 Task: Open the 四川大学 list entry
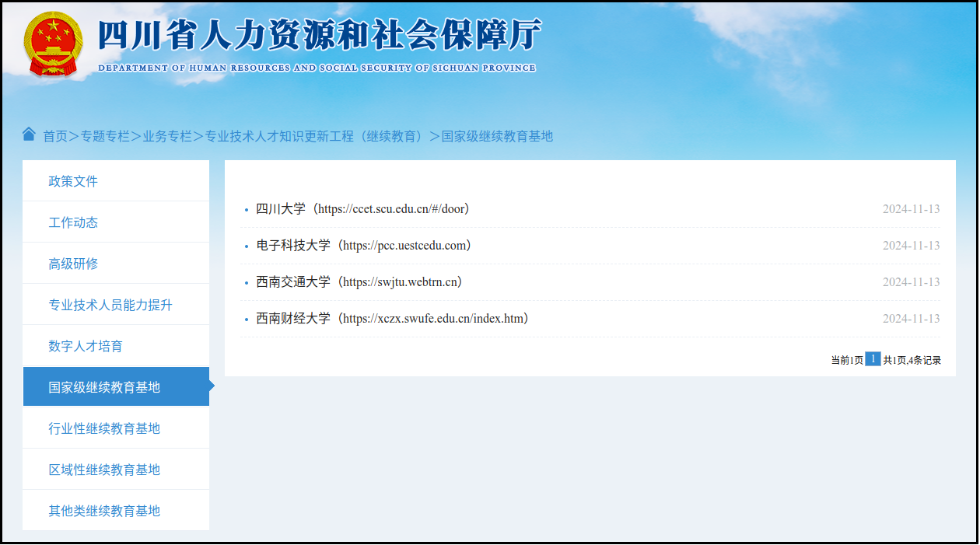[x=362, y=209]
